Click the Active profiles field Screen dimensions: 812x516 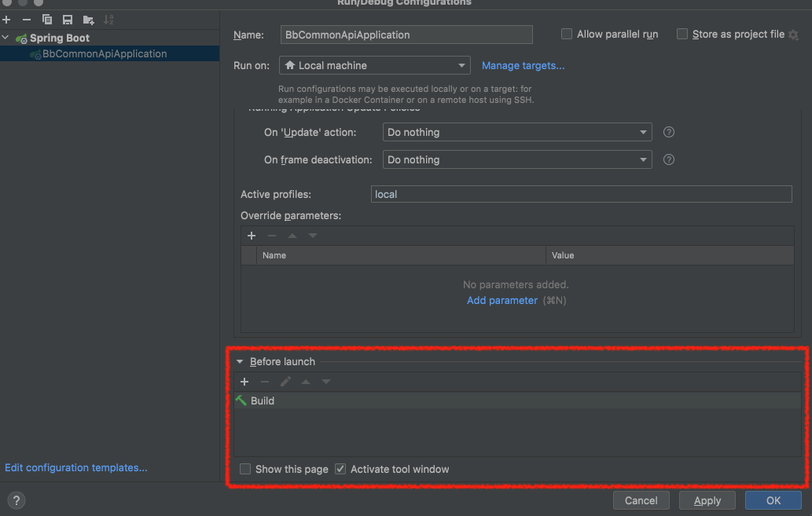582,195
